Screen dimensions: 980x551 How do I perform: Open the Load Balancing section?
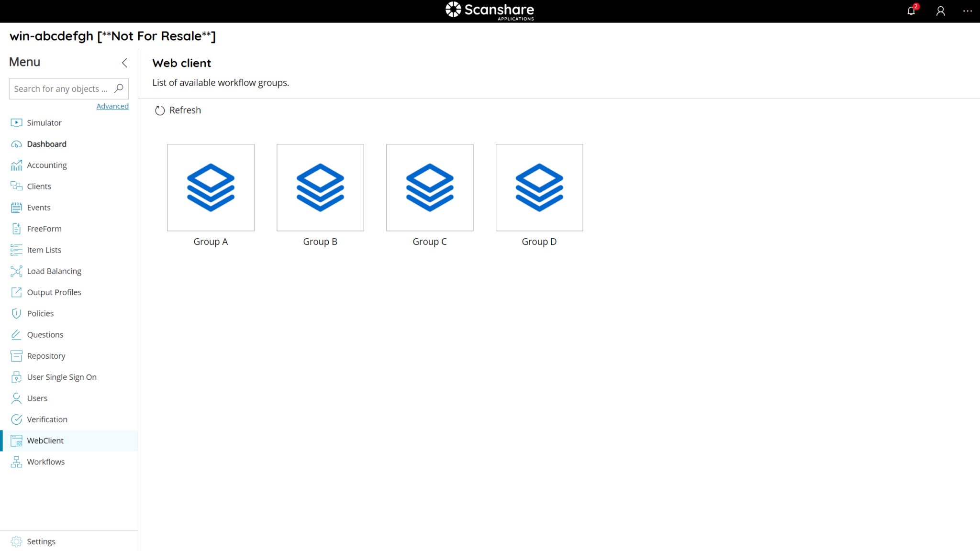[54, 271]
